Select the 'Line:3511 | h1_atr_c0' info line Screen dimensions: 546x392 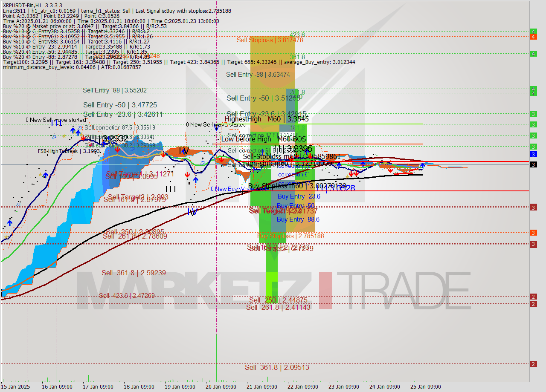tap(117, 11)
